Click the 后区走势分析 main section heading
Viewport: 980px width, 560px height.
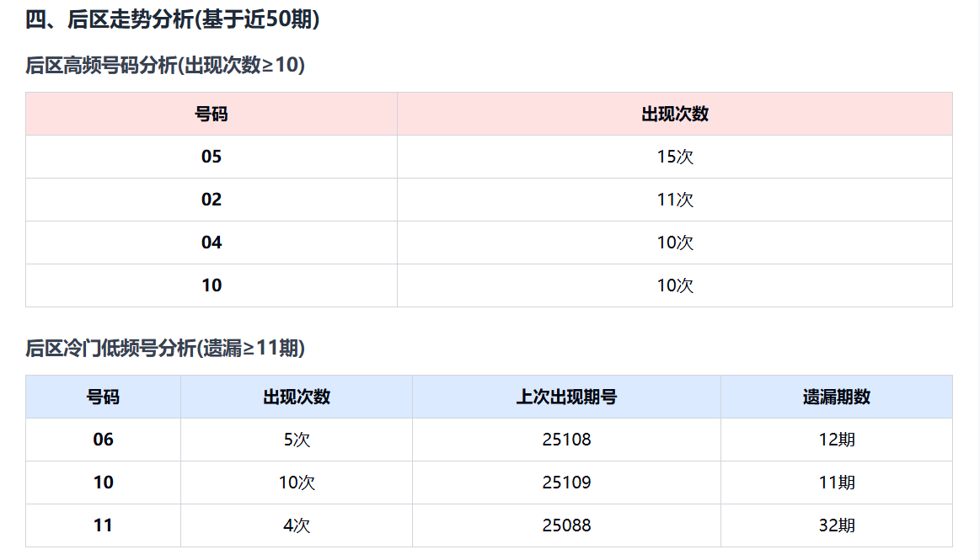(173, 20)
